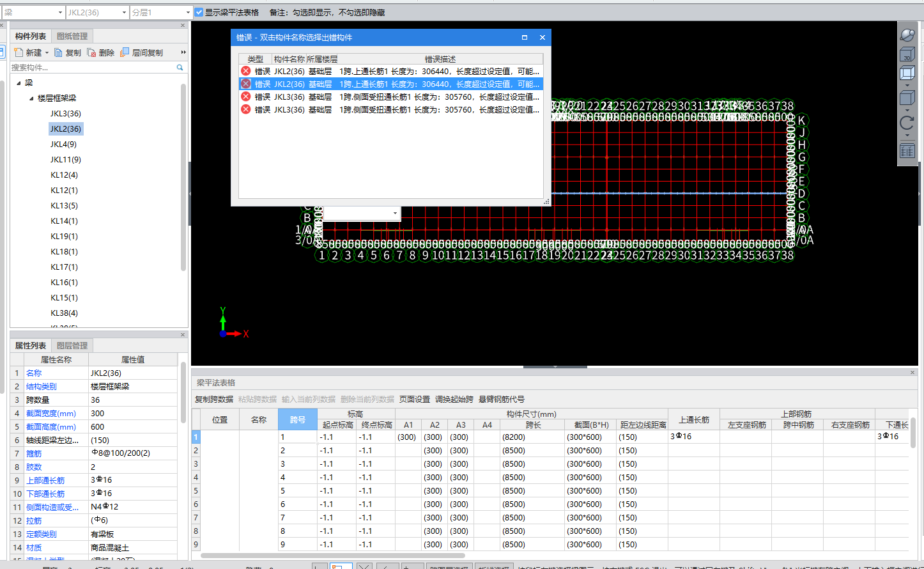Click 页面设置 in beam table toolbar
The height and width of the screenshot is (569, 924).
pyautogui.click(x=415, y=399)
